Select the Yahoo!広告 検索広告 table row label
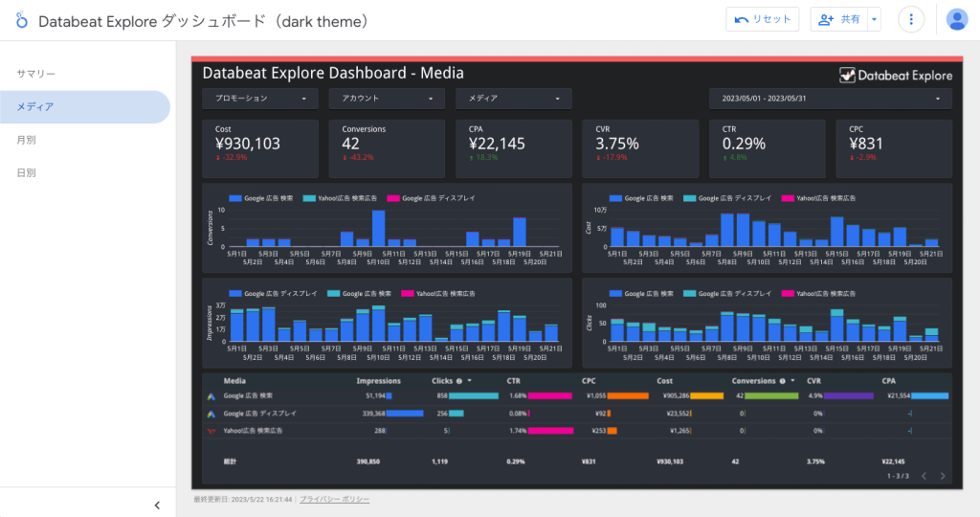Image resolution: width=980 pixels, height=517 pixels. coord(253,431)
